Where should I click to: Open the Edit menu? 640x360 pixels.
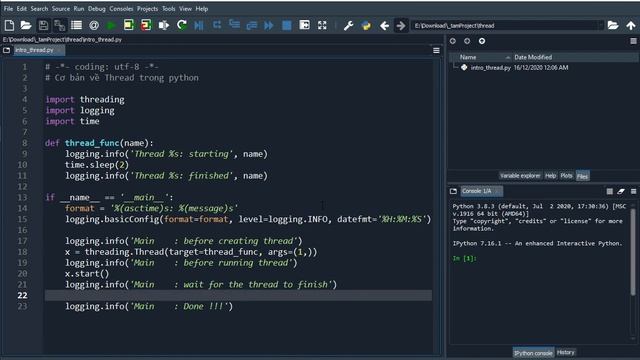(x=22, y=9)
